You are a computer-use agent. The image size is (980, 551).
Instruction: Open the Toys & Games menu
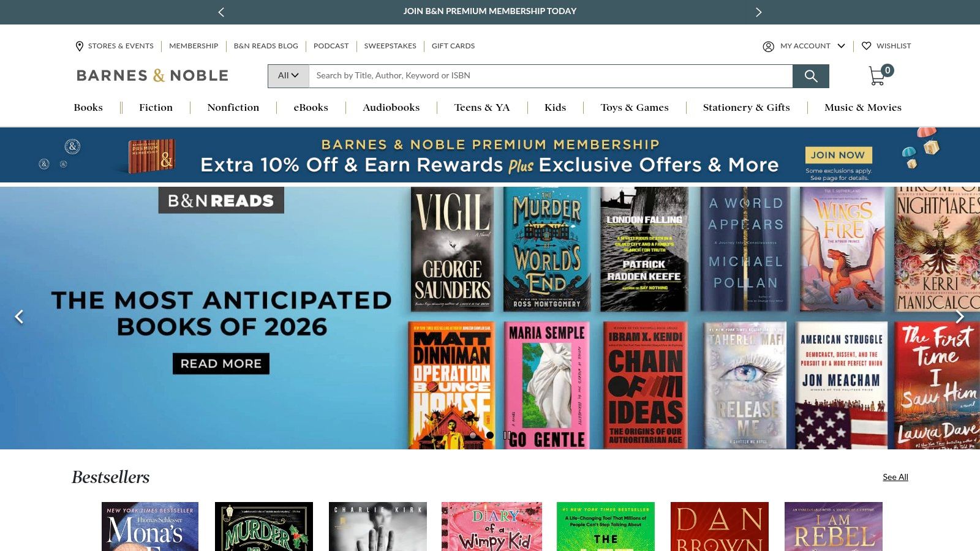[x=634, y=108]
